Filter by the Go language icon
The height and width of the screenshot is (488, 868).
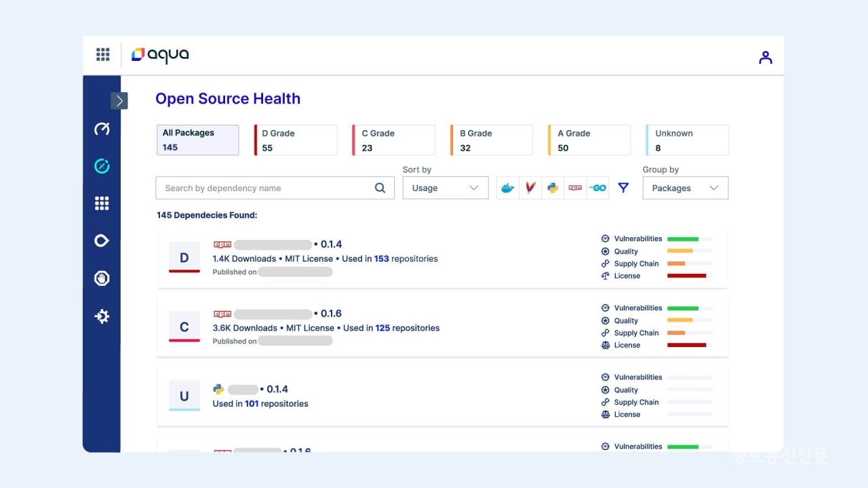coord(597,188)
